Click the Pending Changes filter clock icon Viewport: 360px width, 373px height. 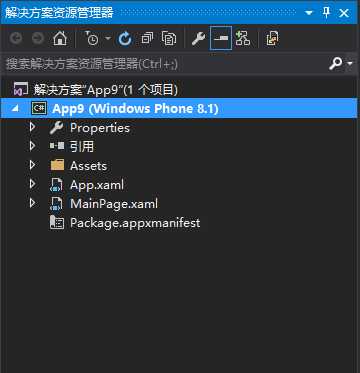[92, 38]
